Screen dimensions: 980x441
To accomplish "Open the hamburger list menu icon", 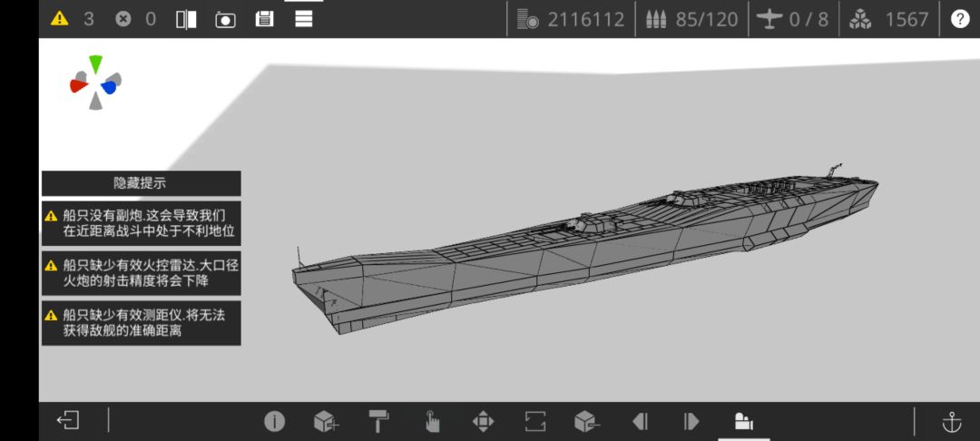I will pyautogui.click(x=304, y=19).
